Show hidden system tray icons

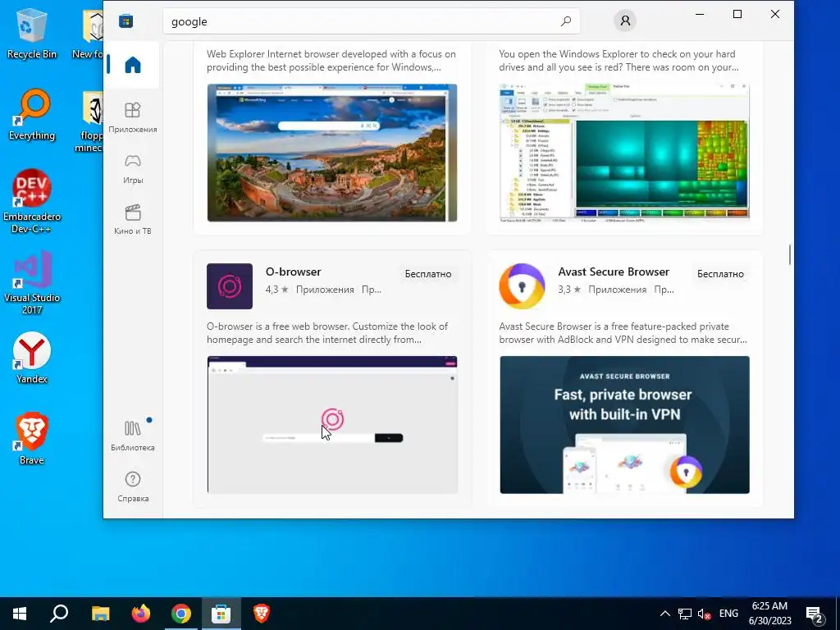pos(664,614)
